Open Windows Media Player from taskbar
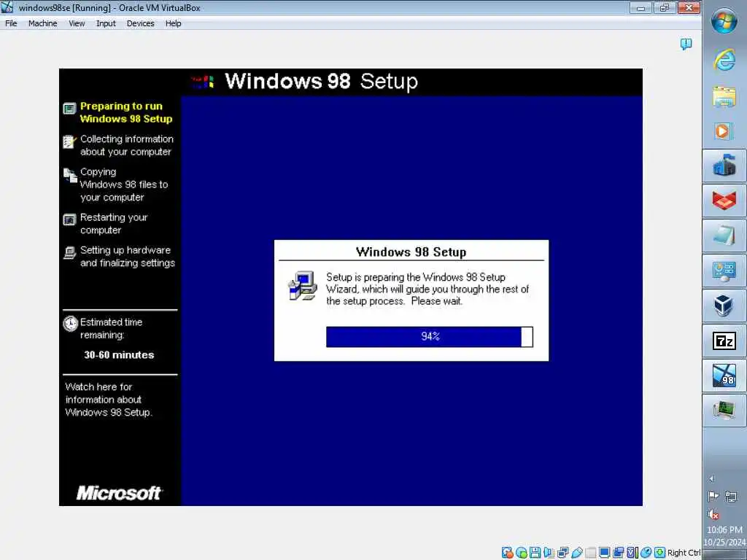The width and height of the screenshot is (747, 560). [x=724, y=131]
